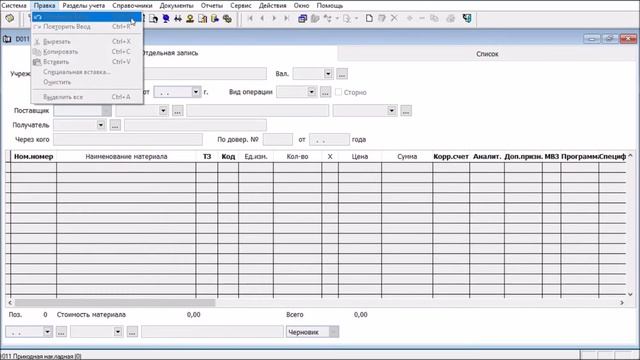Click the По довер. № input field

278,139
